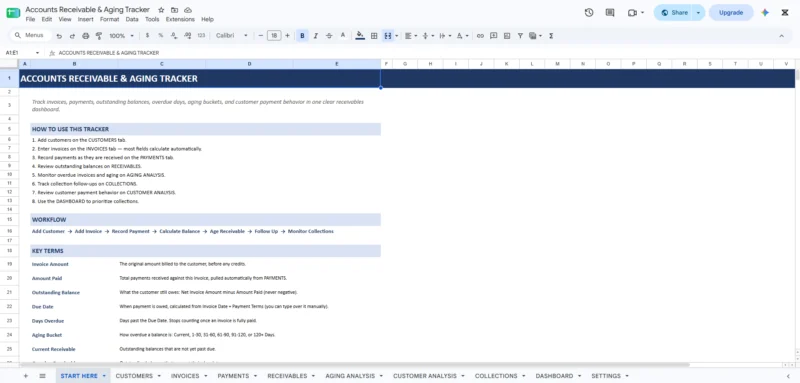Open version history clock icon
This screenshot has height=383, width=800.
point(589,13)
